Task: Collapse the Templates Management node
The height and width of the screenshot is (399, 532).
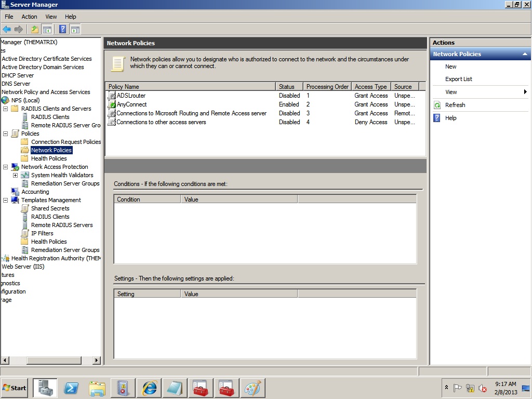Action: coord(5,200)
